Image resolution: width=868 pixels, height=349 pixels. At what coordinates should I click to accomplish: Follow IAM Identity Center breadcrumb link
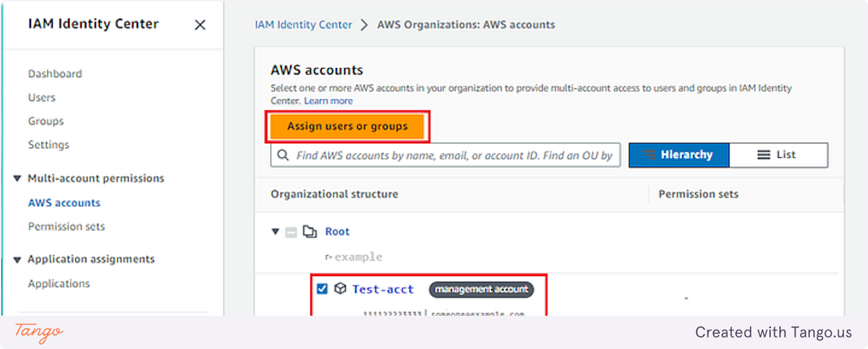tap(303, 25)
